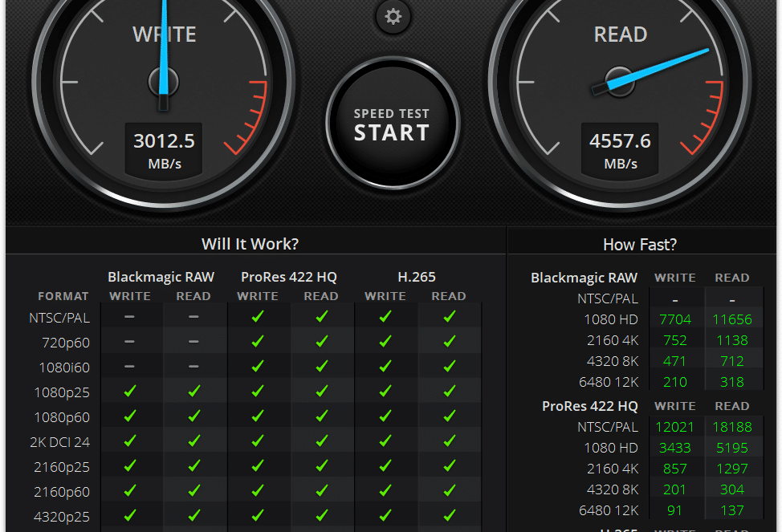Click ProRes 422 HQ WRITE checkmark for NTSC/PAL
Image resolution: width=782 pixels, height=532 pixels.
coord(258,317)
